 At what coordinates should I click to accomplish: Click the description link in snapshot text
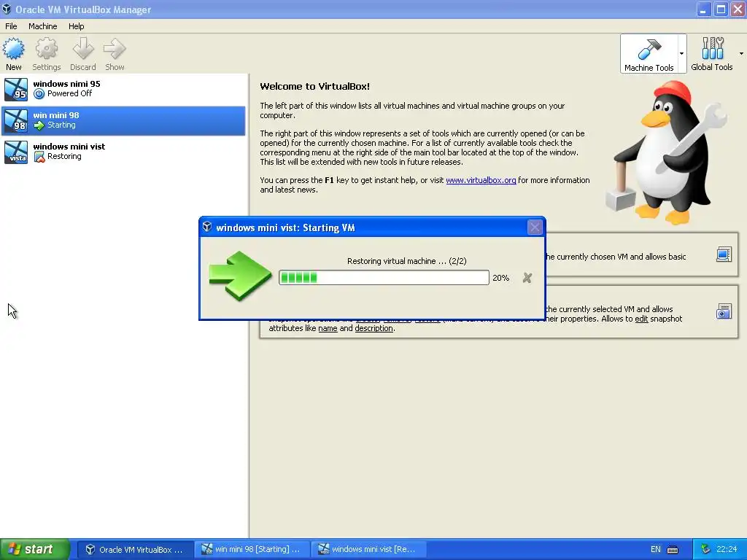pos(374,328)
